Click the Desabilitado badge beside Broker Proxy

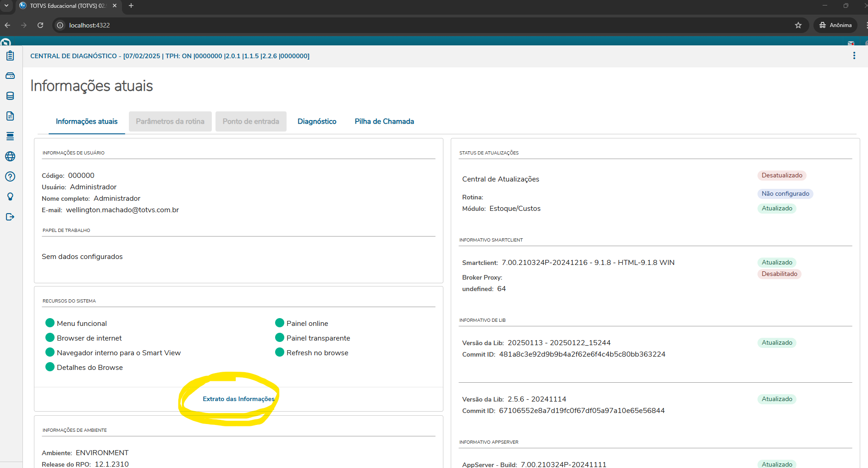click(779, 274)
